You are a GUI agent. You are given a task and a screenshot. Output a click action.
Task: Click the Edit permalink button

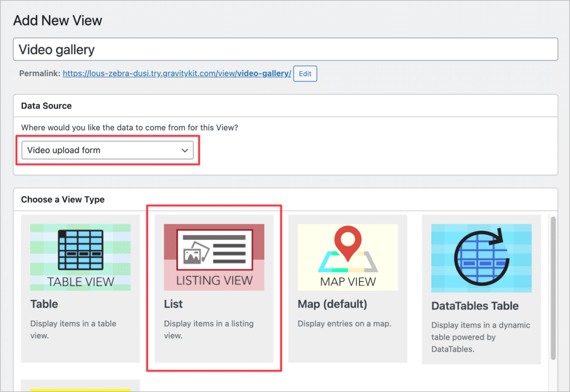click(305, 74)
